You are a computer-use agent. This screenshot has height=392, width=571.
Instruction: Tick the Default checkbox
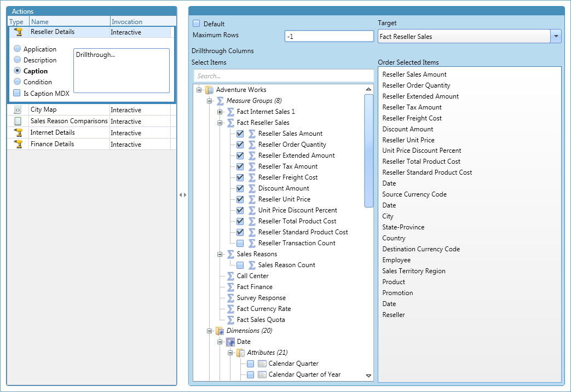(197, 24)
